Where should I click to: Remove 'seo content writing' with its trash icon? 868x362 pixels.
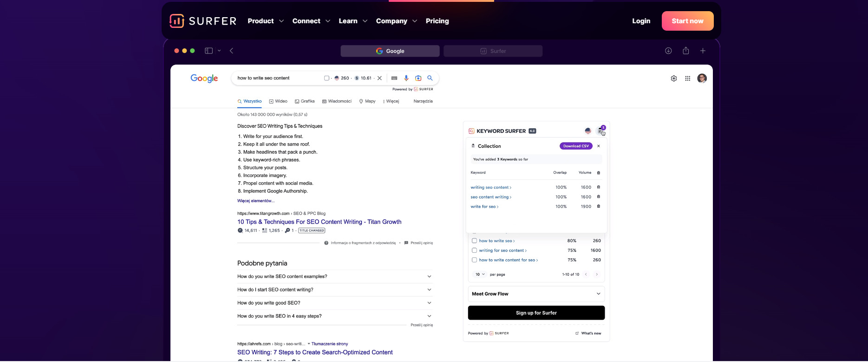(599, 197)
